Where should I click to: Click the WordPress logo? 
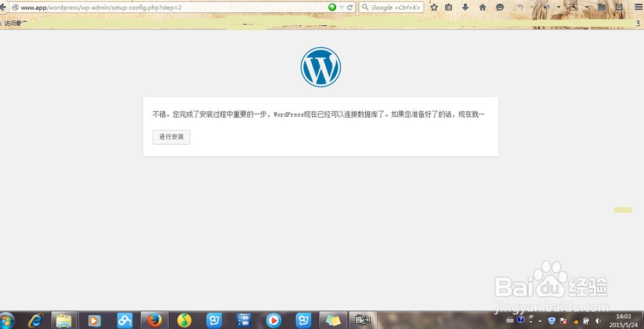320,67
